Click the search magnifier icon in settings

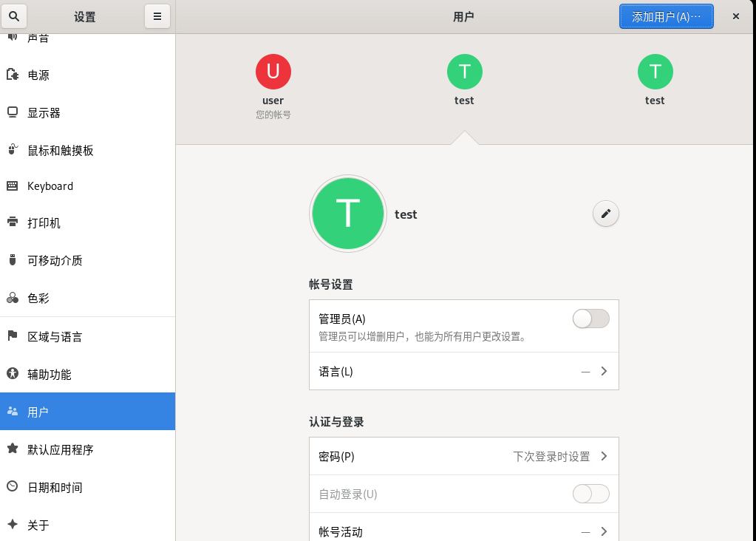13,16
